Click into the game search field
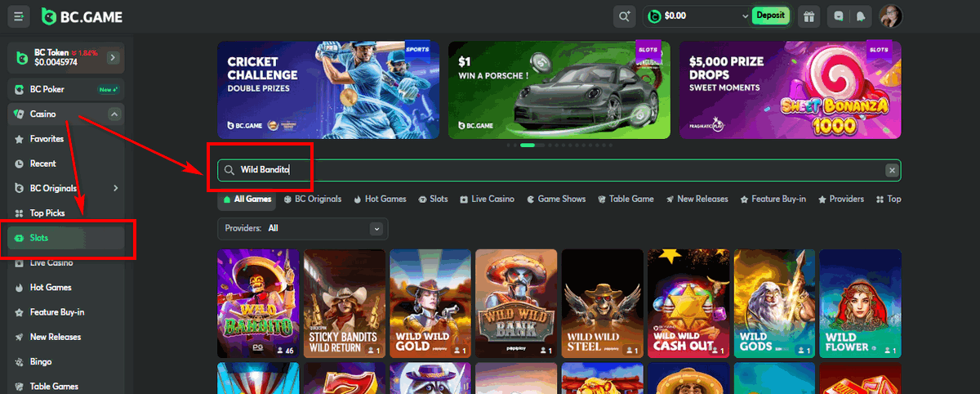980x394 pixels. coord(559,170)
